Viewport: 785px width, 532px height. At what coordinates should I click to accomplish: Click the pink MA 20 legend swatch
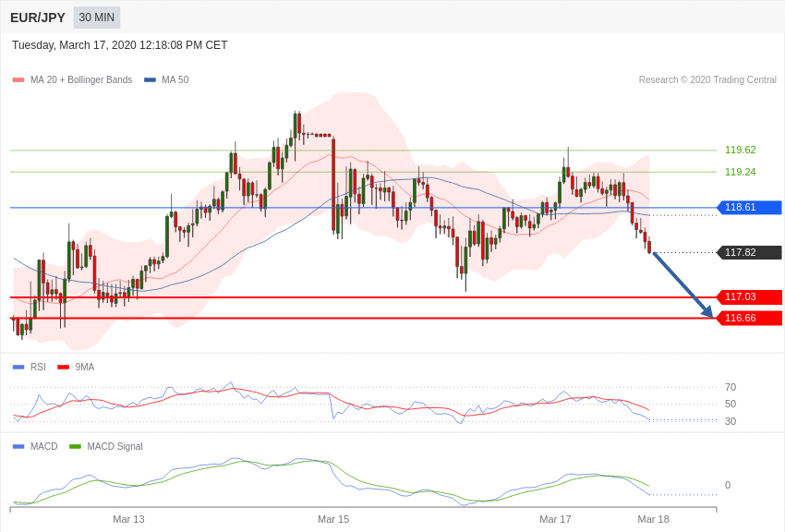pos(18,79)
